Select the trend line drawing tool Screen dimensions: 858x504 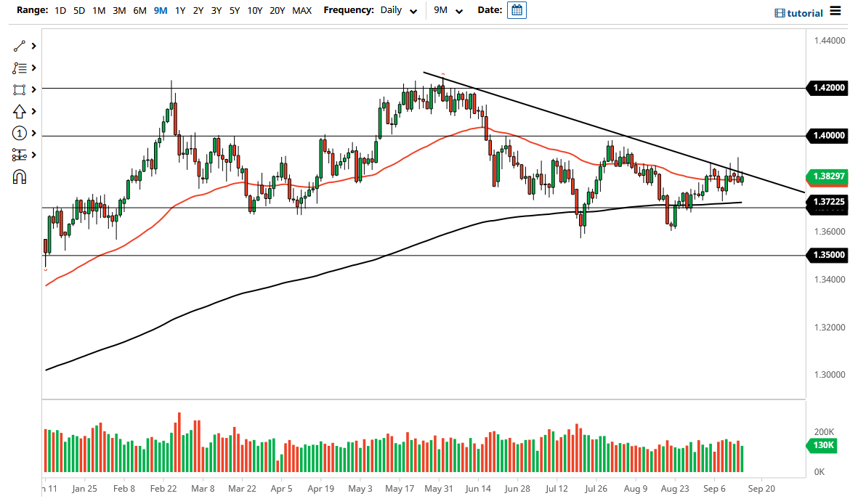click(x=20, y=46)
